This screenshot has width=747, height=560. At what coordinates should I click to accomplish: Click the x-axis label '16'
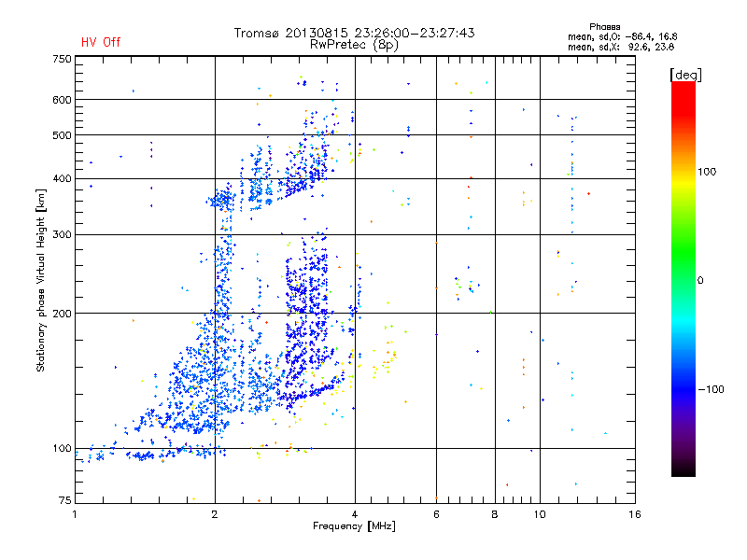(x=635, y=514)
